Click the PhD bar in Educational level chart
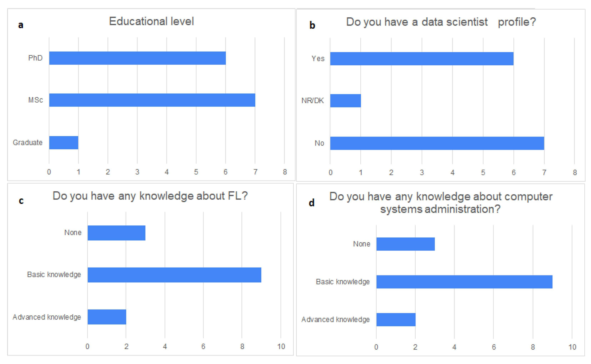 coord(137,58)
